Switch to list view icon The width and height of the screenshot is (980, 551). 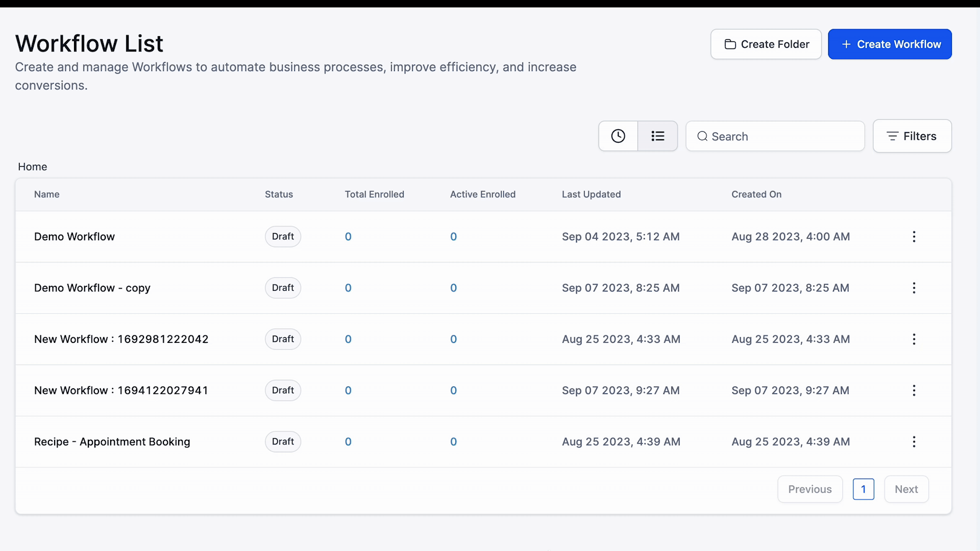point(657,136)
